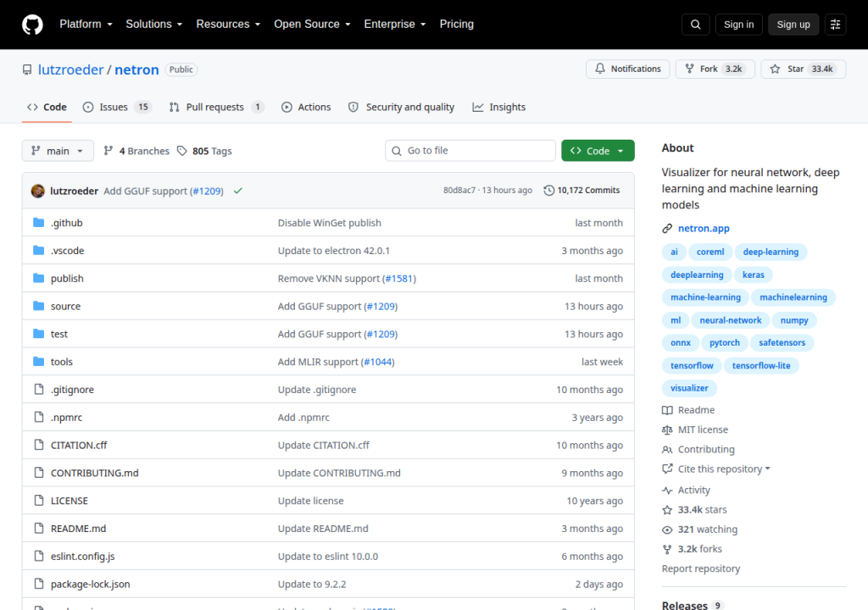View the 10,172 Commits history
The height and width of the screenshot is (610, 868).
click(581, 191)
